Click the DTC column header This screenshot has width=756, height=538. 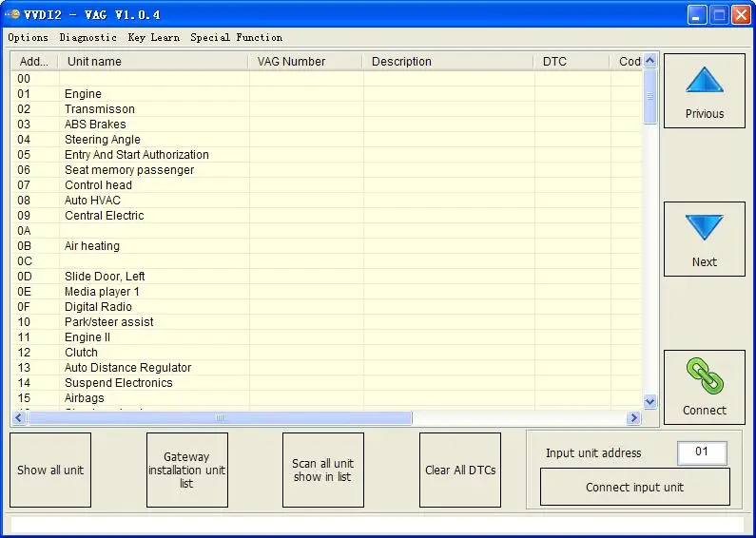click(x=572, y=61)
